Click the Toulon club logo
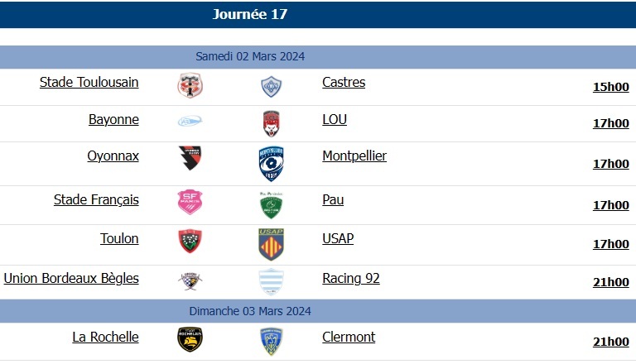The width and height of the screenshot is (636, 364). point(190,241)
